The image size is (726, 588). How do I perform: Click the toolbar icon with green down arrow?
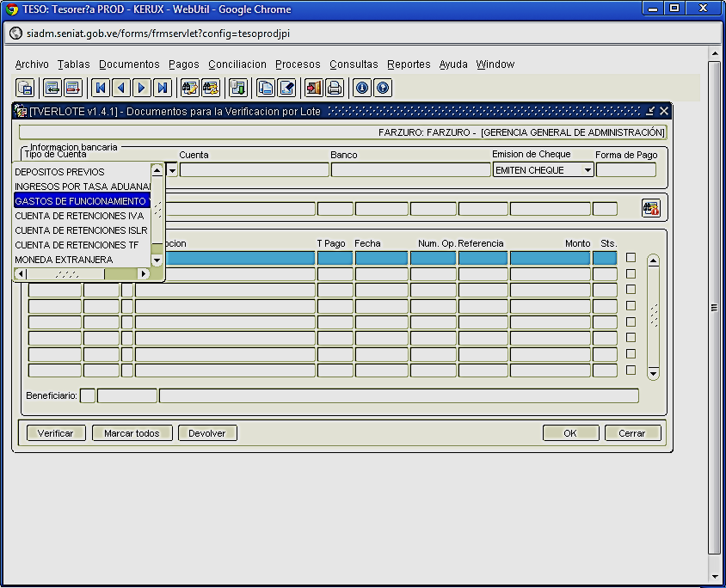coord(238,88)
